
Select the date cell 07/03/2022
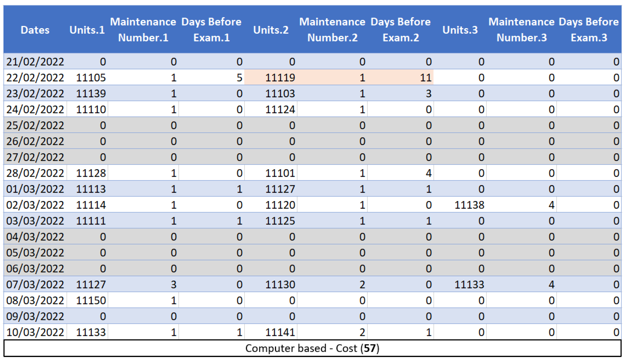pyautogui.click(x=35, y=284)
